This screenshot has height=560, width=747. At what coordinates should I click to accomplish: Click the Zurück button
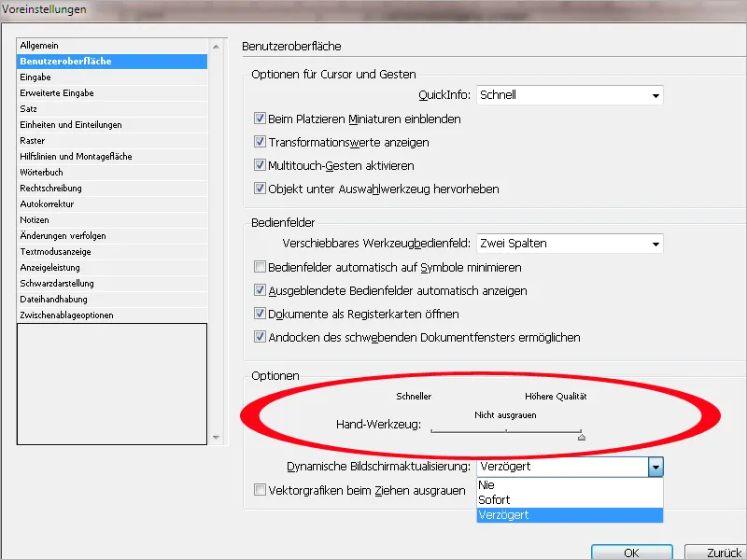click(x=715, y=553)
